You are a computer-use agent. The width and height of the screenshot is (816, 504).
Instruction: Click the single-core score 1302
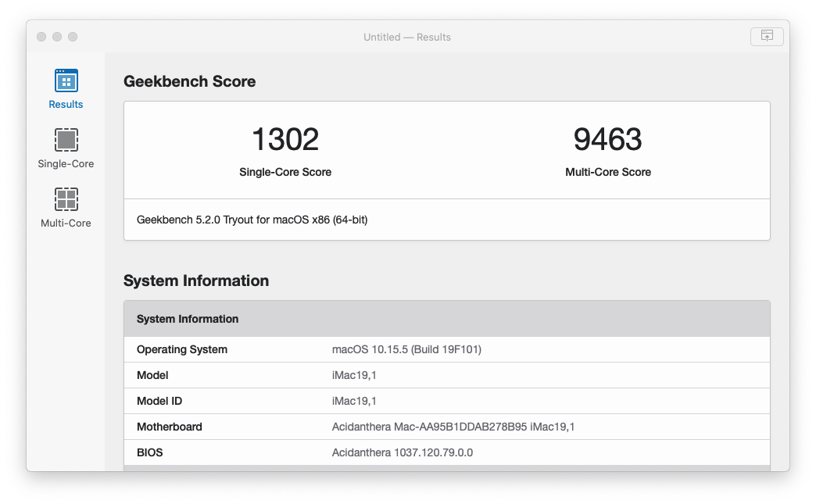[285, 139]
